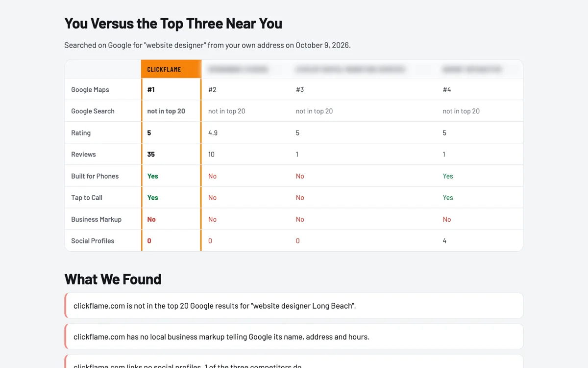Click the "#4" Google Maps rank cell
The image size is (588, 368).
[x=447, y=90]
